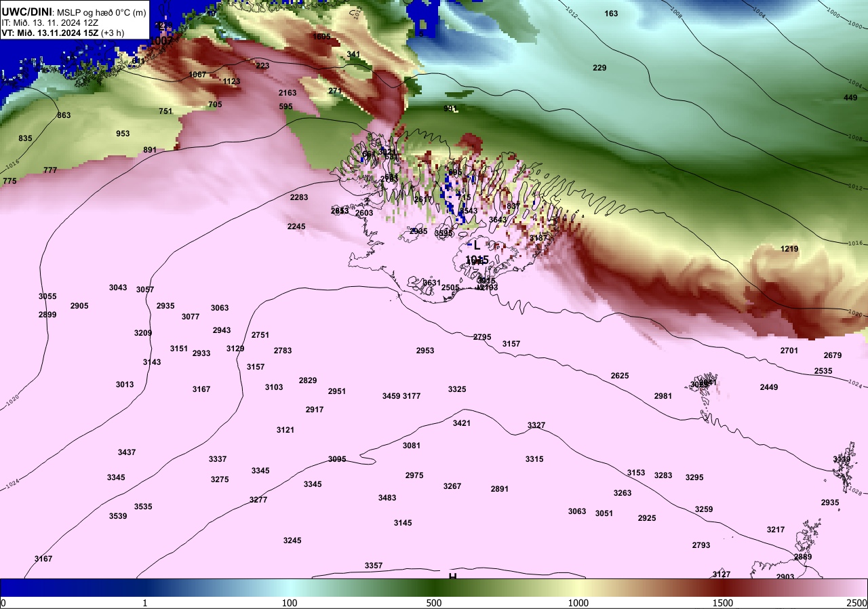Click the map value '229'
This screenshot has width=868, height=609.
[x=599, y=68]
